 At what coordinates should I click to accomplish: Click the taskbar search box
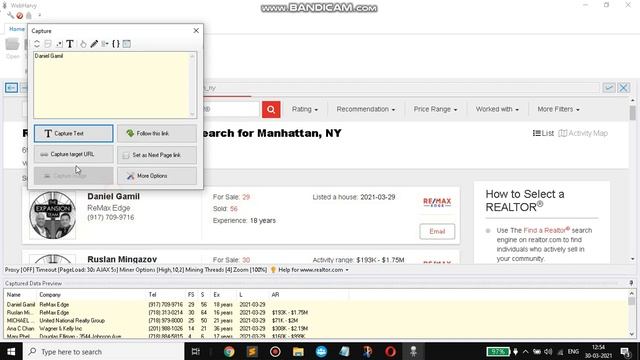[x=104, y=351]
